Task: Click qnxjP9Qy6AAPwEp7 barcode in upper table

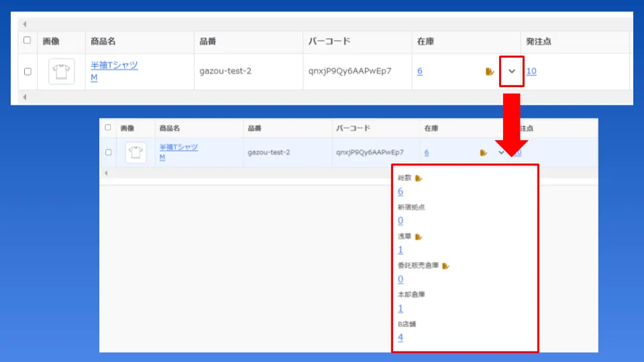Action: 350,71
